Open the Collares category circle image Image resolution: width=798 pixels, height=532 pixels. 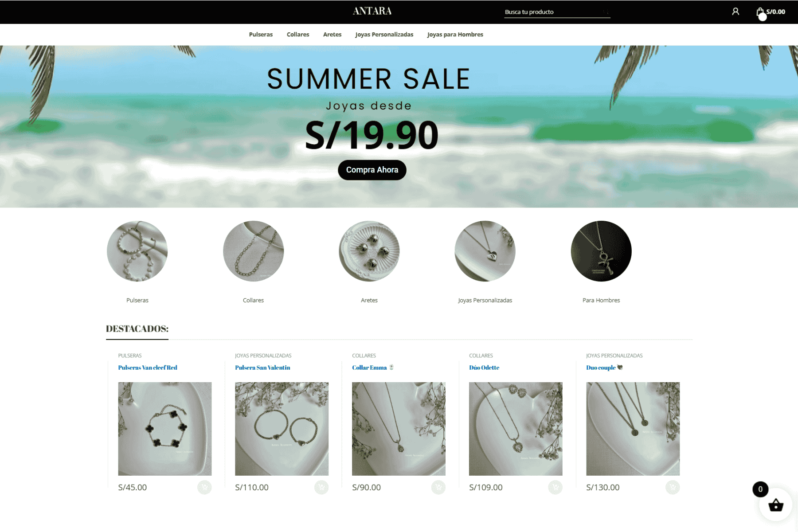[253, 251]
